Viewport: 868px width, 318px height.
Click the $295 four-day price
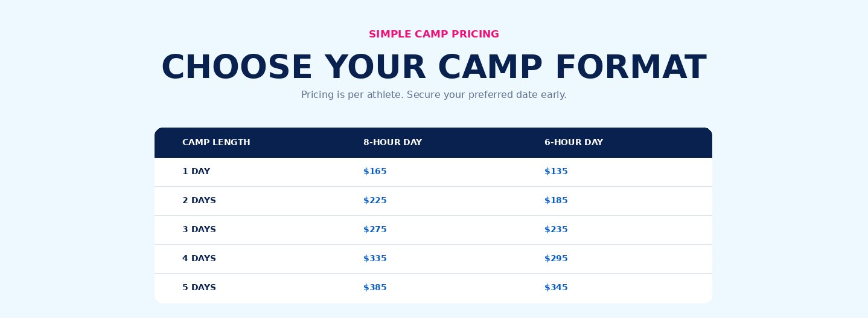point(556,259)
